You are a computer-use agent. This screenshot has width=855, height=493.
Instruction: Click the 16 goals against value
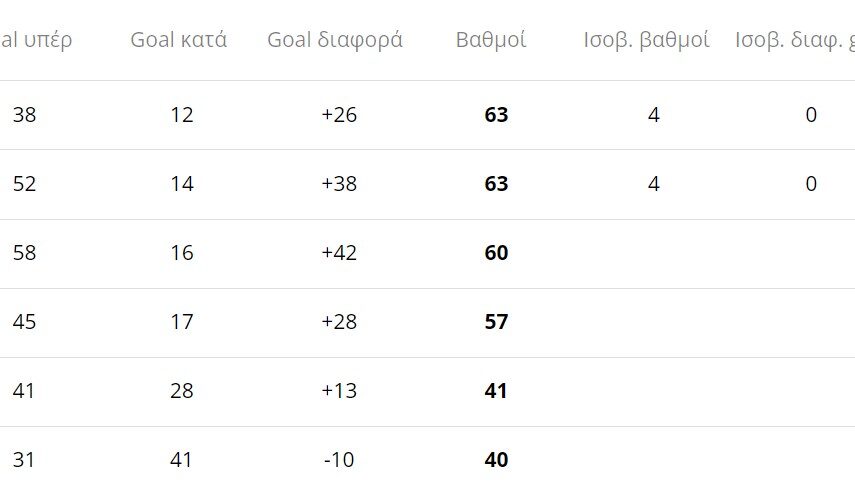pos(182,253)
